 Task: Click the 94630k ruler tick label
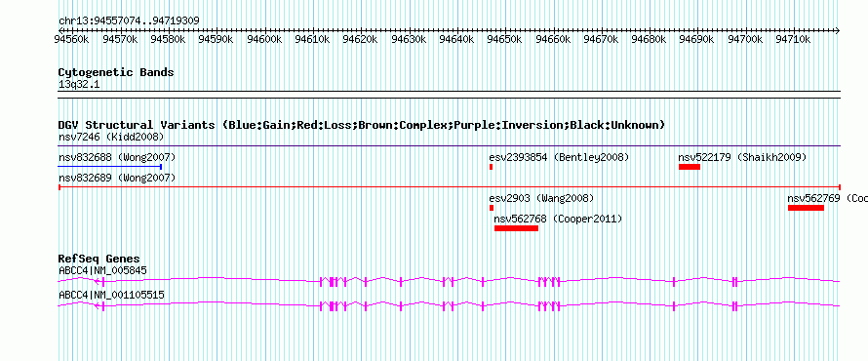pyautogui.click(x=409, y=39)
